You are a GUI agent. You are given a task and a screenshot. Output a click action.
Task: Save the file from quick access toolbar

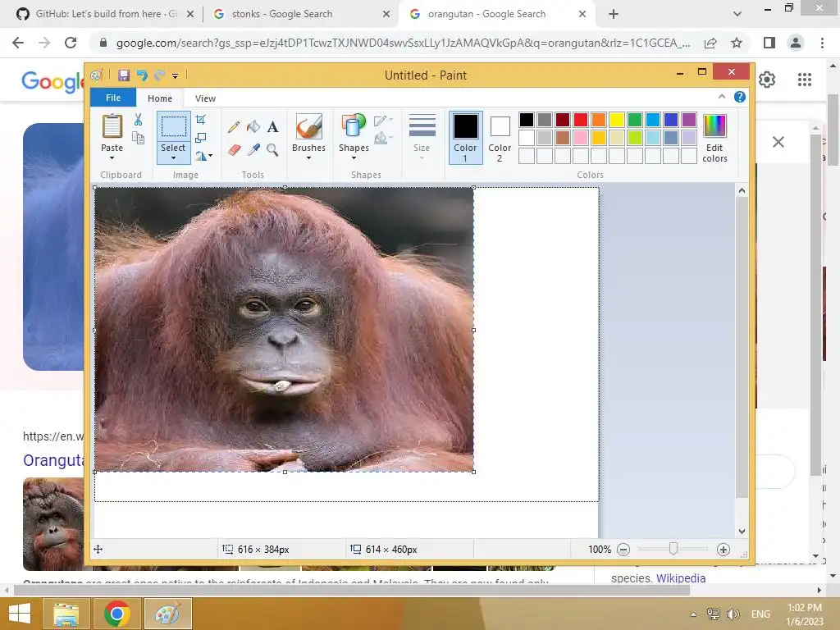pos(124,75)
